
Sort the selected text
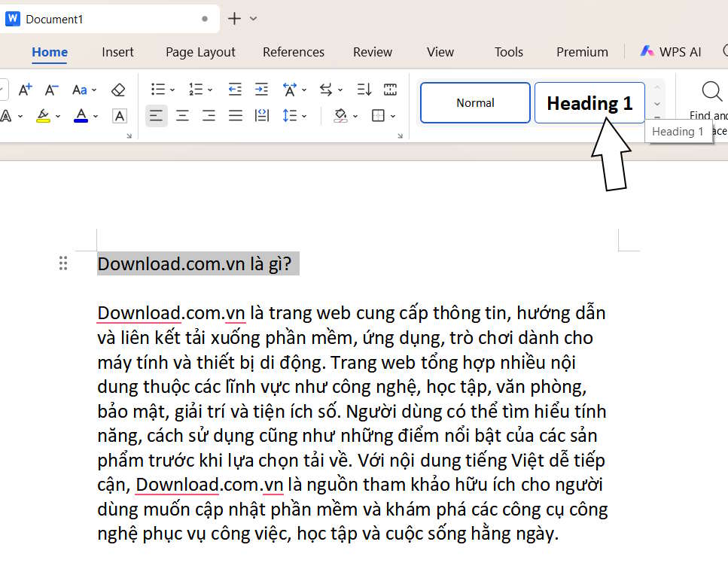click(364, 89)
